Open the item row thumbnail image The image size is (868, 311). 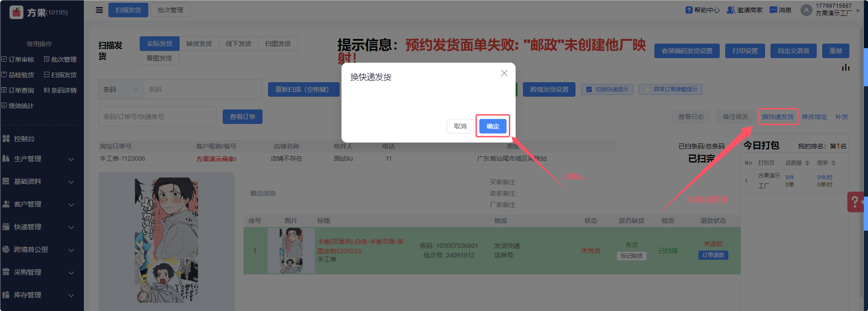click(291, 251)
